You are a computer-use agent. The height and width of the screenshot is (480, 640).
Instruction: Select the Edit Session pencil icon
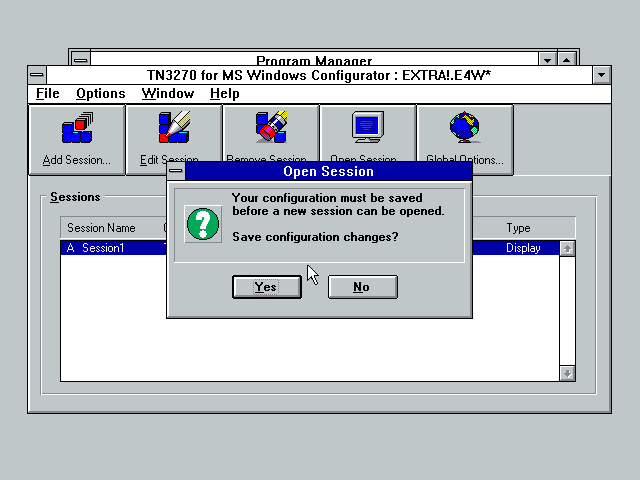[x=174, y=127]
